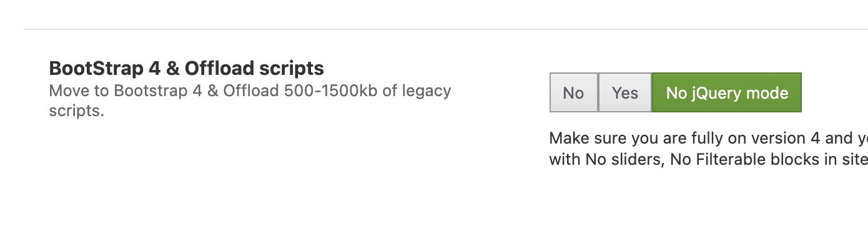
Task: Click the BootStrap 4 & Offload scripts heading
Action: [187, 68]
